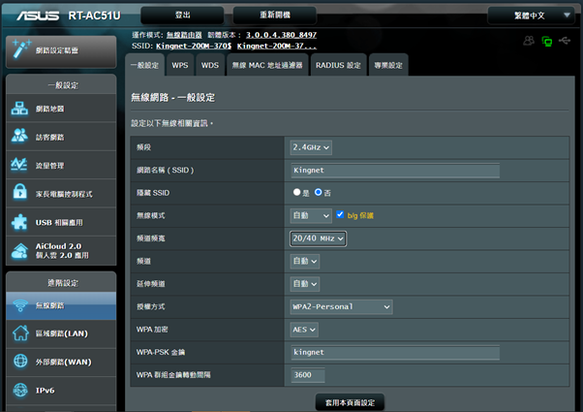The height and width of the screenshot is (412, 583).
Task: Click the b/g 保護 yellow label
Action: tap(360, 216)
